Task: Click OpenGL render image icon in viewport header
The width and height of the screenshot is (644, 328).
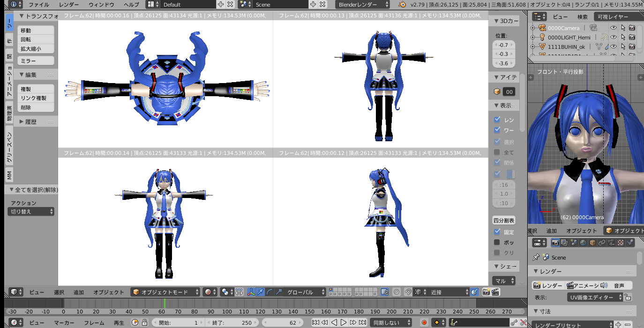Action: coord(486,292)
